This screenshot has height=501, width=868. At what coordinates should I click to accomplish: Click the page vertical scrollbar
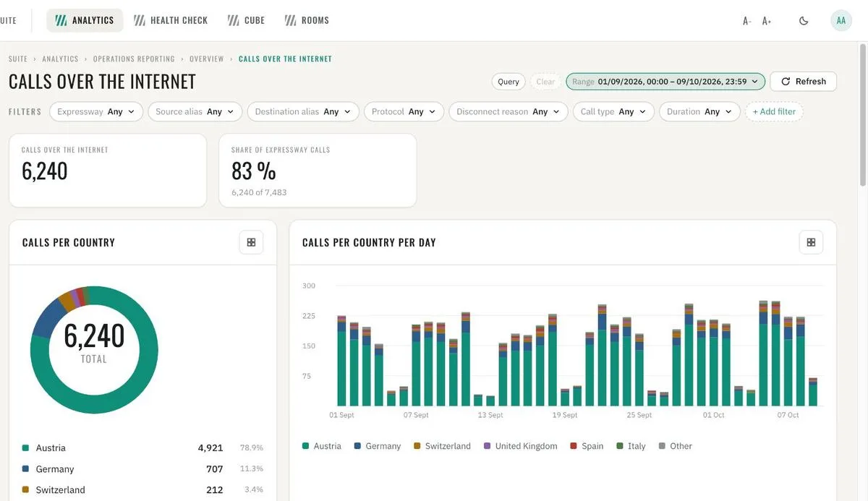(862, 116)
